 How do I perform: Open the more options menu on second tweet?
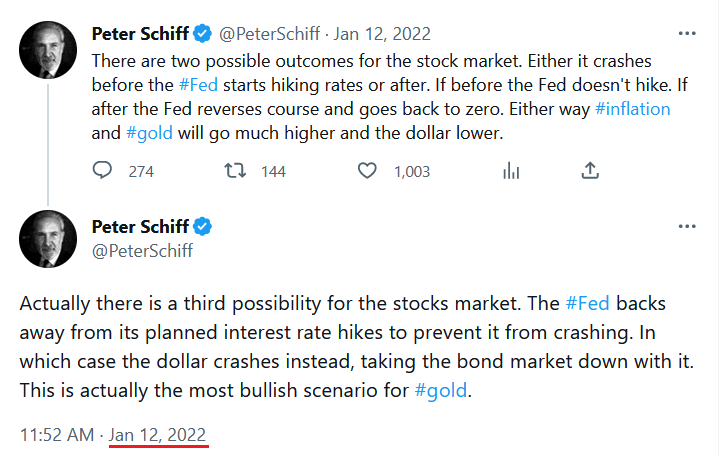687,226
